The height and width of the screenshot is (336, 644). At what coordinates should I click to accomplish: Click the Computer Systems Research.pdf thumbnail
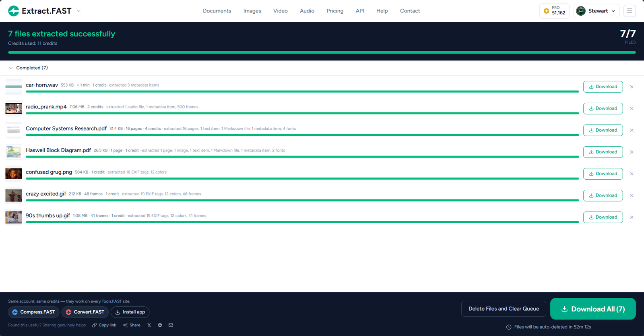tap(13, 130)
